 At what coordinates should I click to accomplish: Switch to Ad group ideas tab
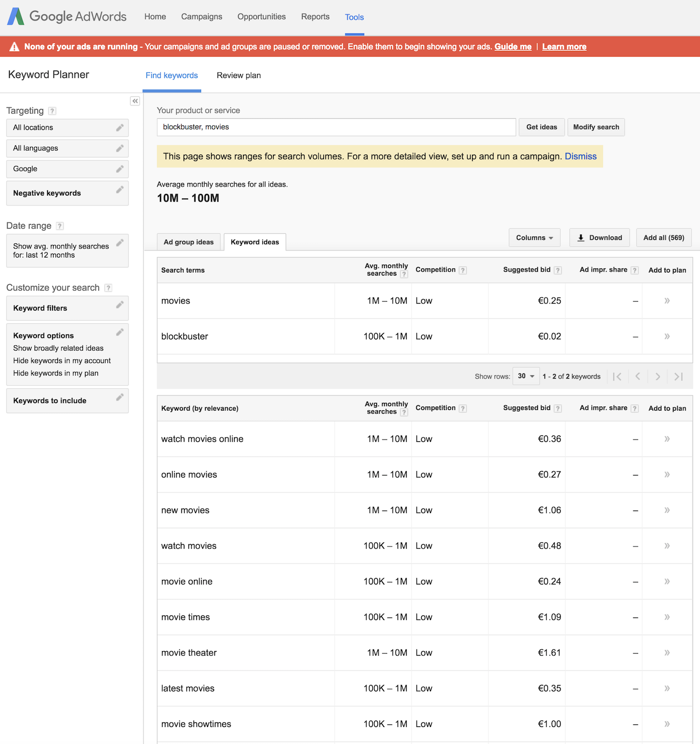click(x=188, y=242)
